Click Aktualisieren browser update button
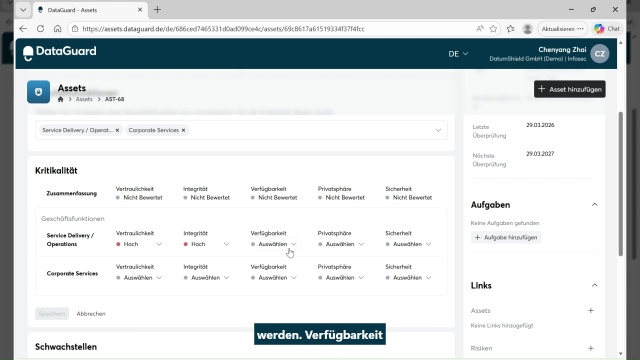 562,29
